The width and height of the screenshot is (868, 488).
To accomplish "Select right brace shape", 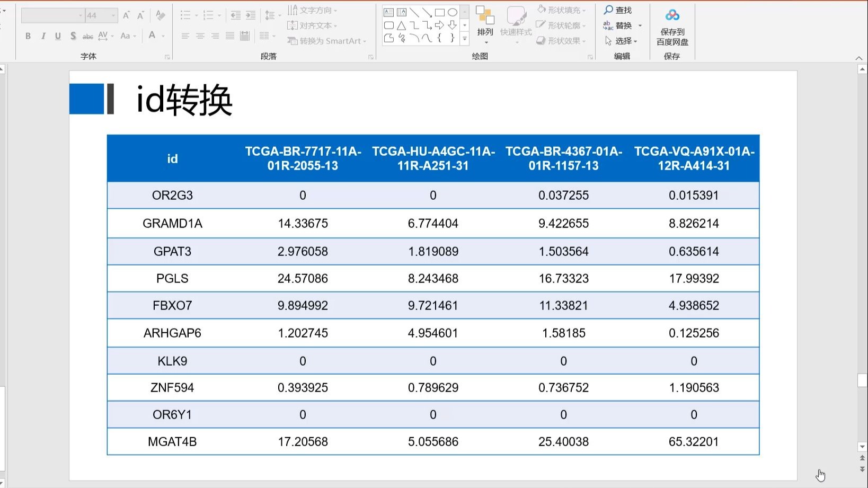I will click(452, 38).
